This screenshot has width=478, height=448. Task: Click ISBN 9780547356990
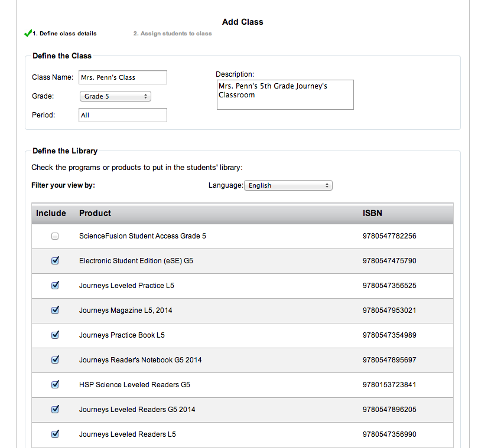[389, 434]
